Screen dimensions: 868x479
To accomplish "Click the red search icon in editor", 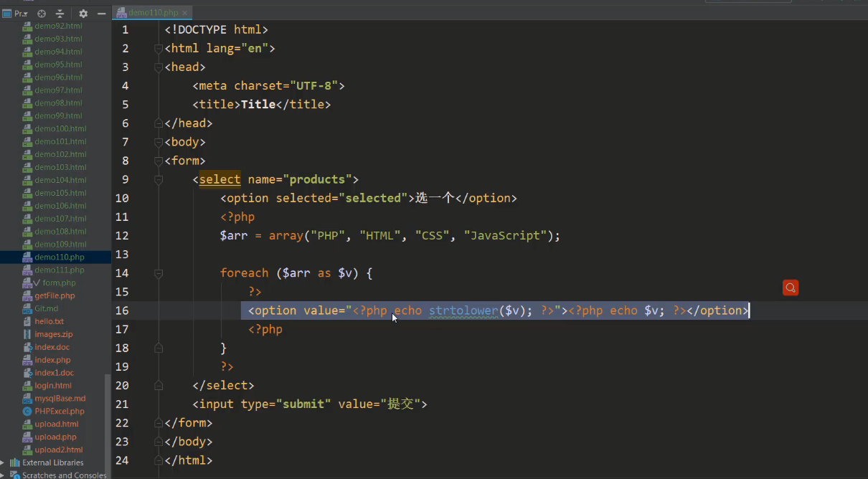I will (x=791, y=288).
